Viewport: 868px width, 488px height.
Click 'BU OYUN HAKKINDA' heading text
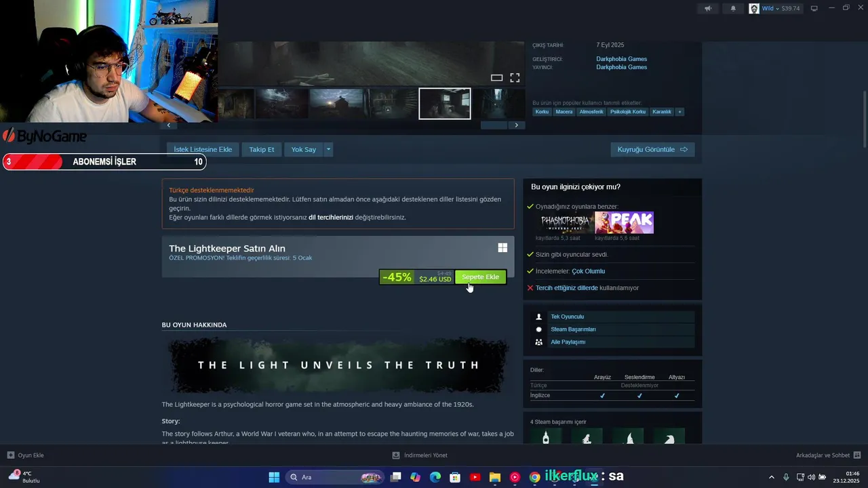pyautogui.click(x=194, y=325)
